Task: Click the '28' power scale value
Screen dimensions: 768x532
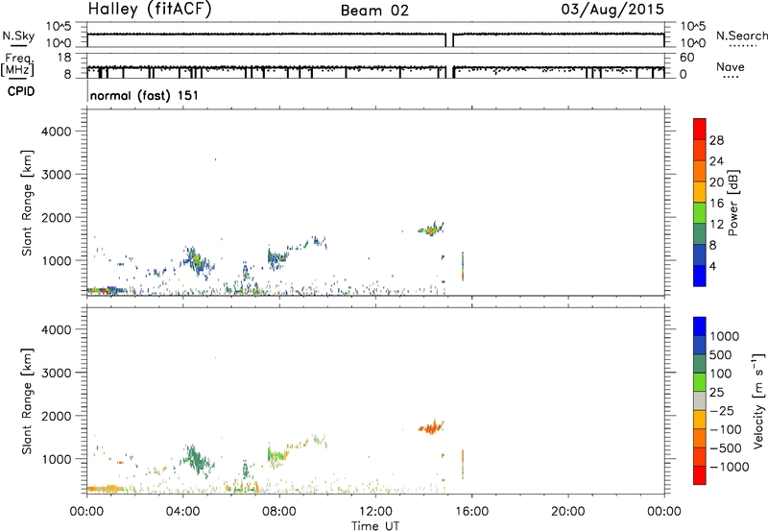Action: [x=716, y=140]
